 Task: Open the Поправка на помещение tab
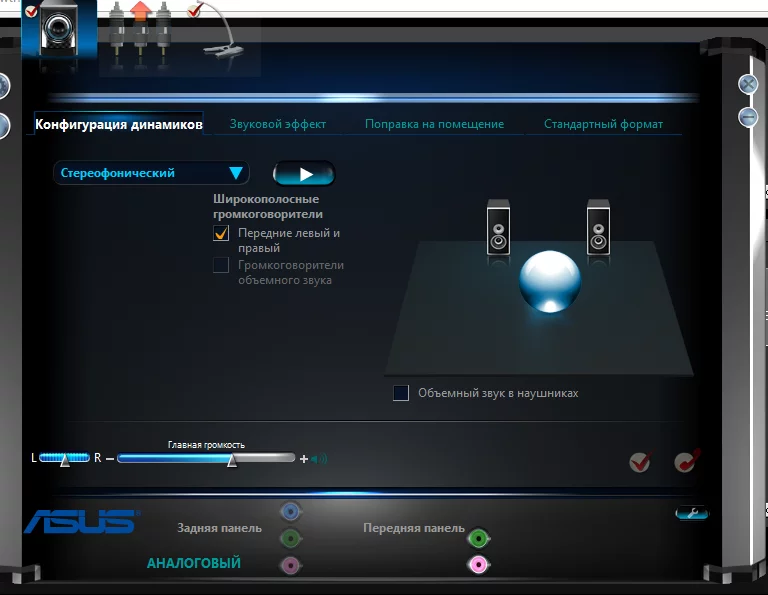(x=434, y=124)
